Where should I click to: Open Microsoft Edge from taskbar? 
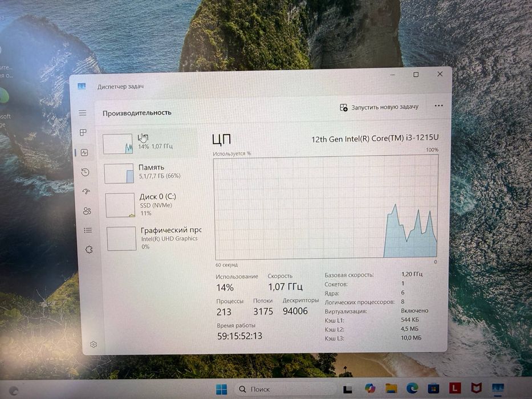click(x=412, y=388)
